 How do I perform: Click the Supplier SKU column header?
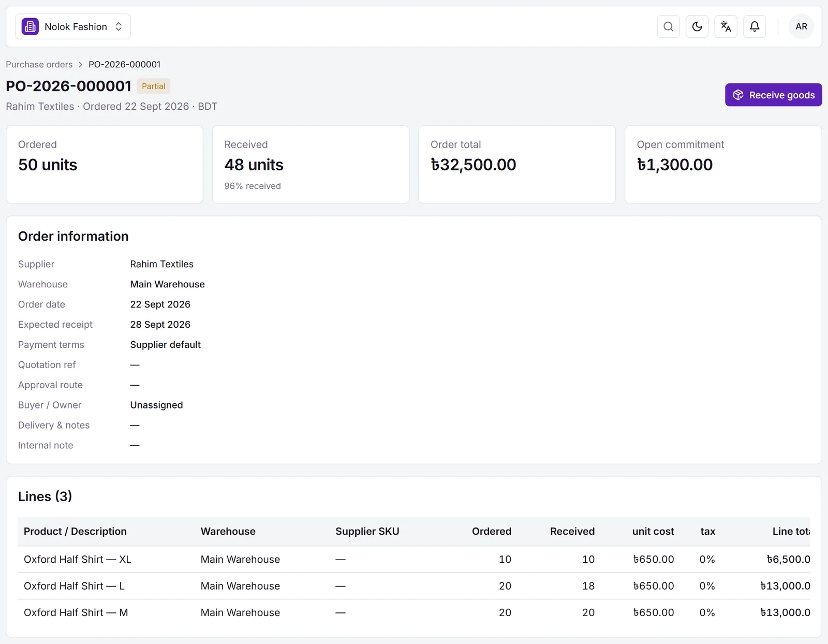click(x=367, y=531)
